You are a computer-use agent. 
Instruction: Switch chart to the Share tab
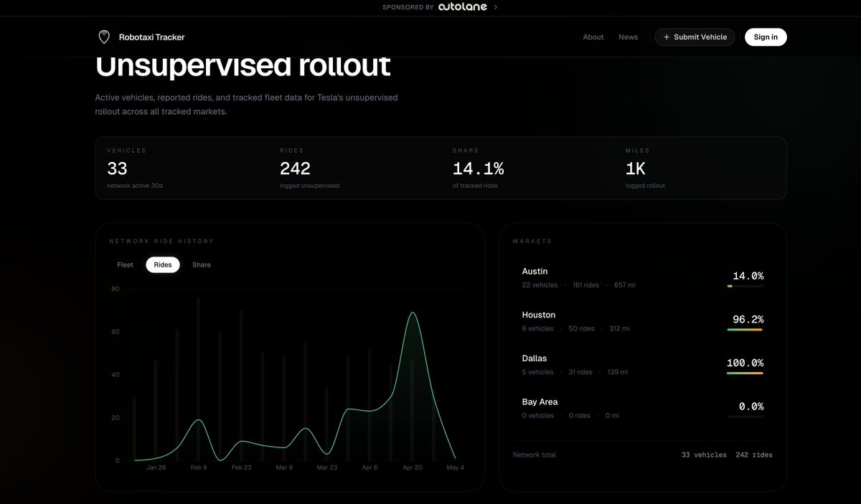click(202, 265)
